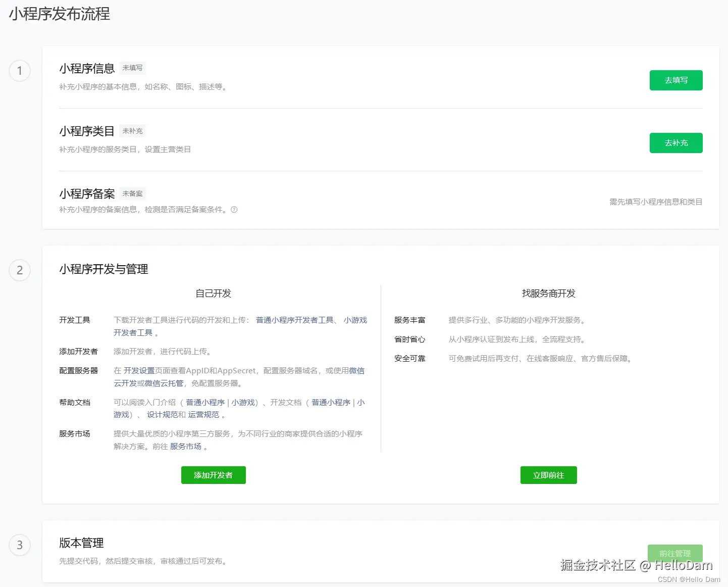
Task: Click the 微信云开发 link
Action: pos(125,382)
